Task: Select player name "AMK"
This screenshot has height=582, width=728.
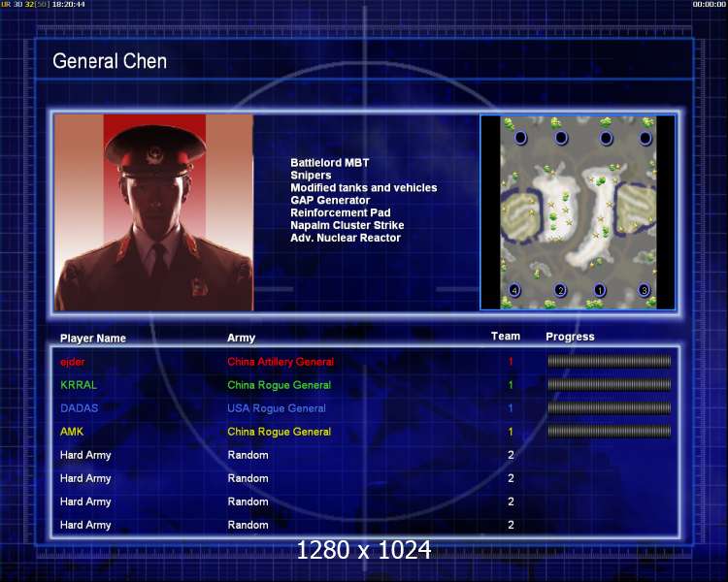Action: coord(72,431)
